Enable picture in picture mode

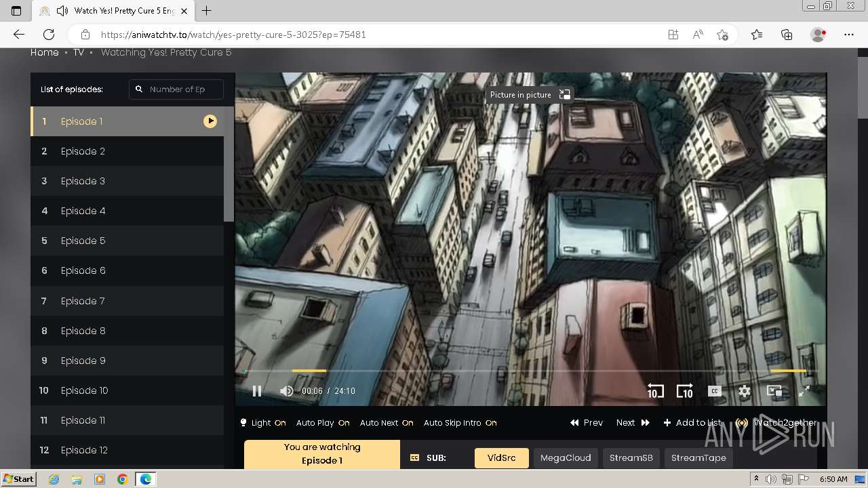pyautogui.click(x=774, y=391)
